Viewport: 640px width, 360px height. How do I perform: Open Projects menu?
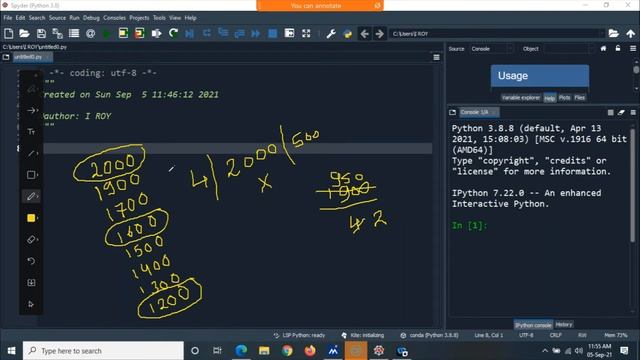pos(139,18)
